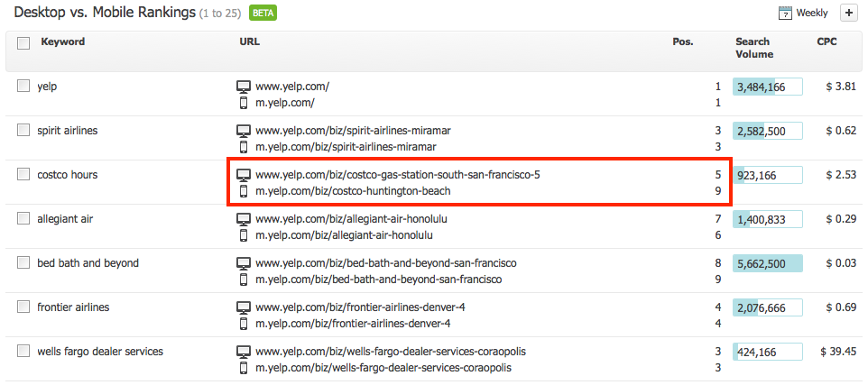
Task: Click desktop icon for www.yelp.com/
Action: pos(244,87)
